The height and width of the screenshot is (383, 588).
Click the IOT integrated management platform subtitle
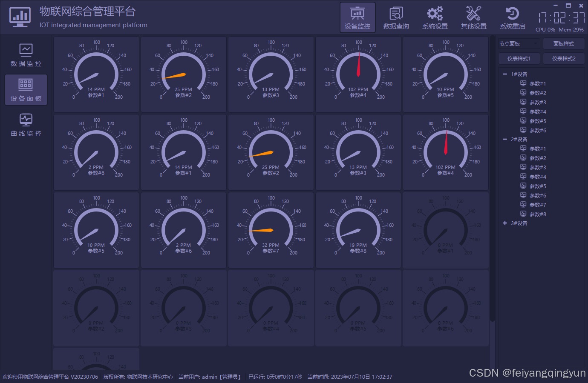93,25
